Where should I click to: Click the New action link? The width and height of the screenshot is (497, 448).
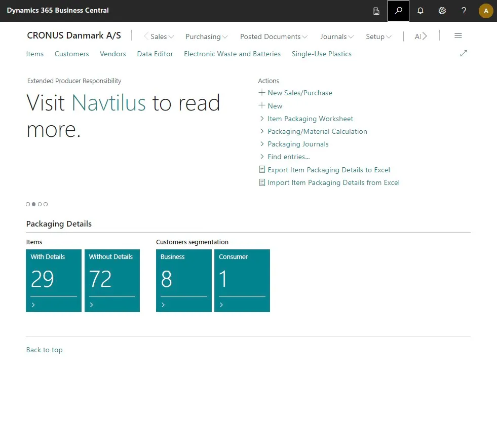click(x=275, y=106)
